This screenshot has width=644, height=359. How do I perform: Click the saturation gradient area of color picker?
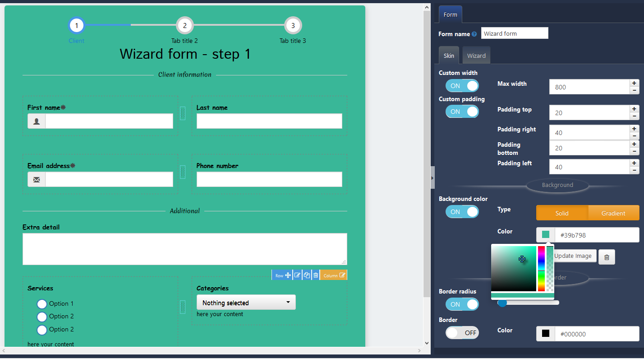(x=514, y=269)
